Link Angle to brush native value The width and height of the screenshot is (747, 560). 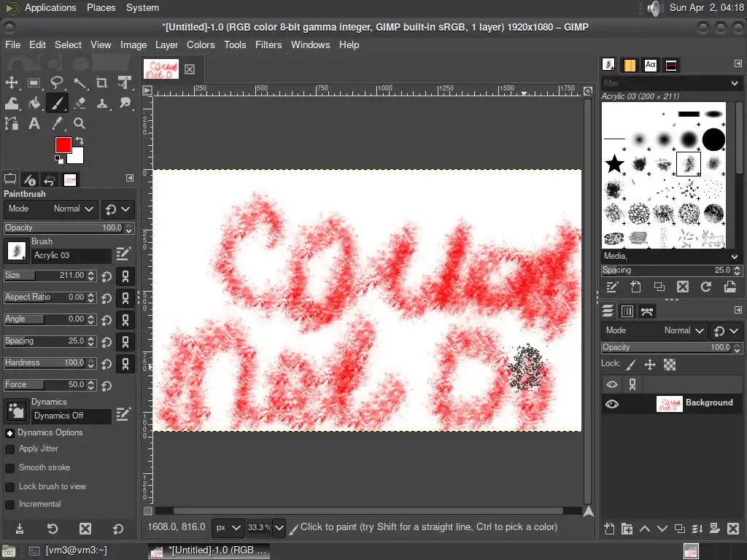(x=125, y=320)
